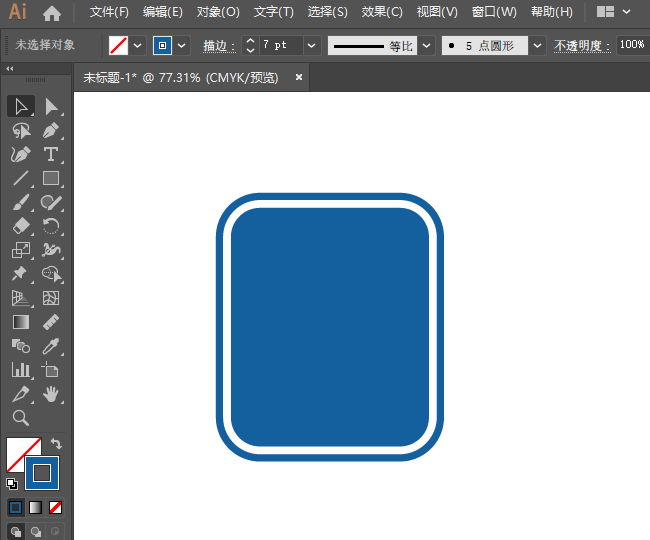This screenshot has height=540, width=650.
Task: Pick the Rectangle tool
Action: [x=51, y=179]
